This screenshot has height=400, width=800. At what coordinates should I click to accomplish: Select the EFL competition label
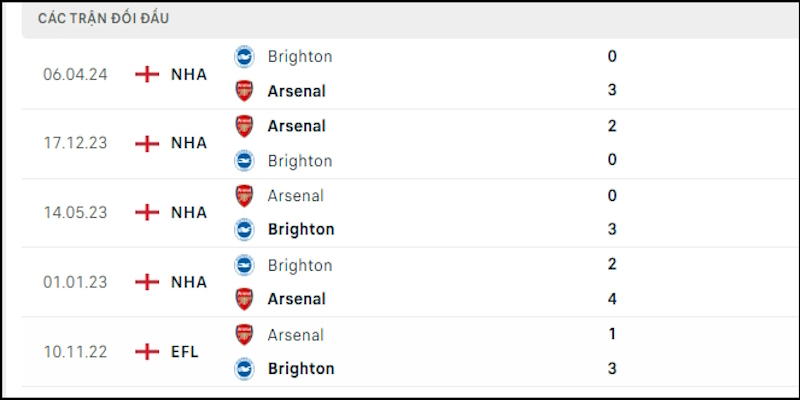pos(185,352)
